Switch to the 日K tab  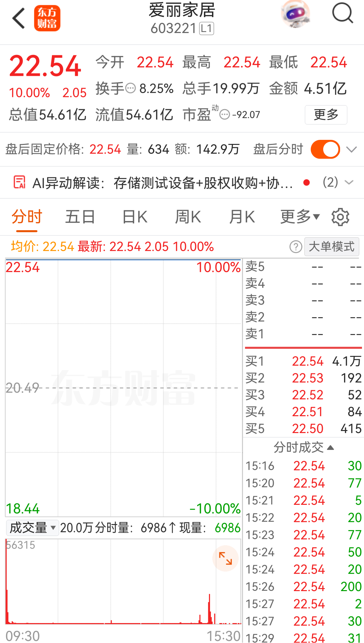point(135,217)
